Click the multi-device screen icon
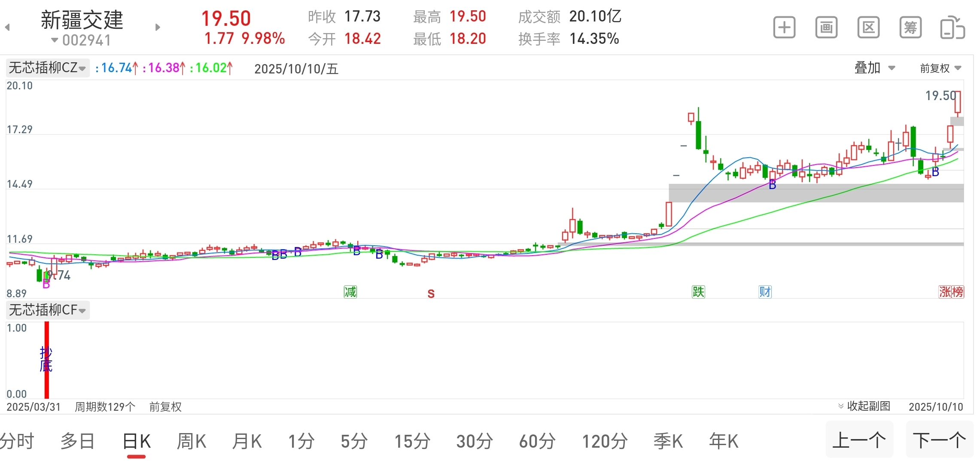The image size is (980, 464). tap(952, 28)
